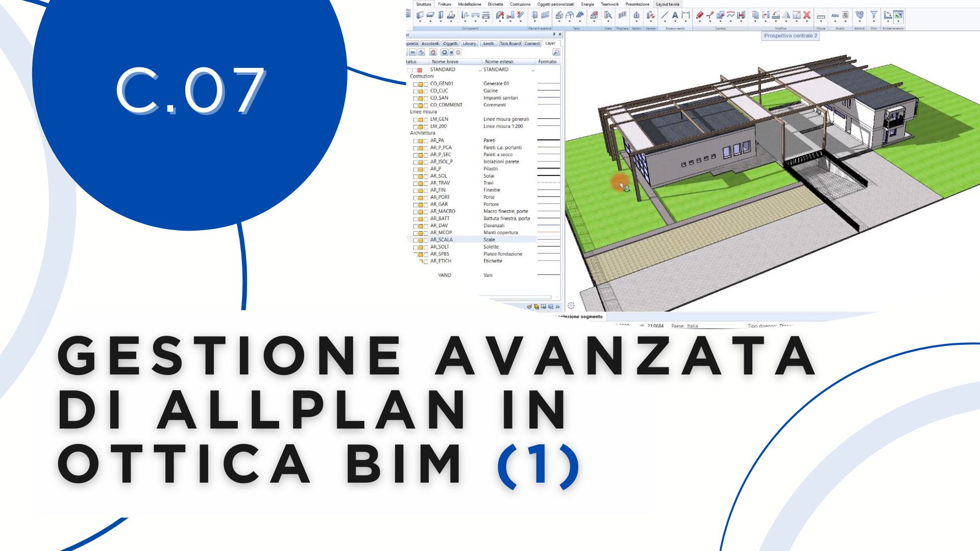The image size is (980, 551).
Task: Click the Formato column header
Action: [x=547, y=62]
